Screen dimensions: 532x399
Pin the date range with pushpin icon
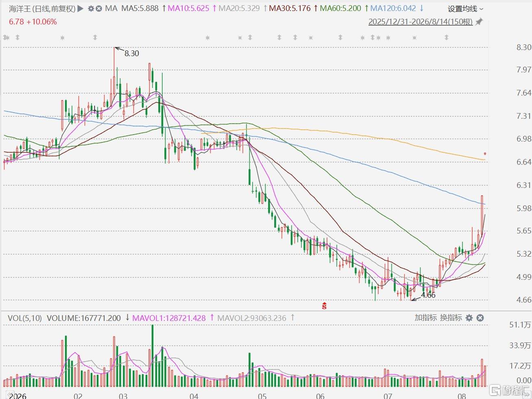[479, 22]
